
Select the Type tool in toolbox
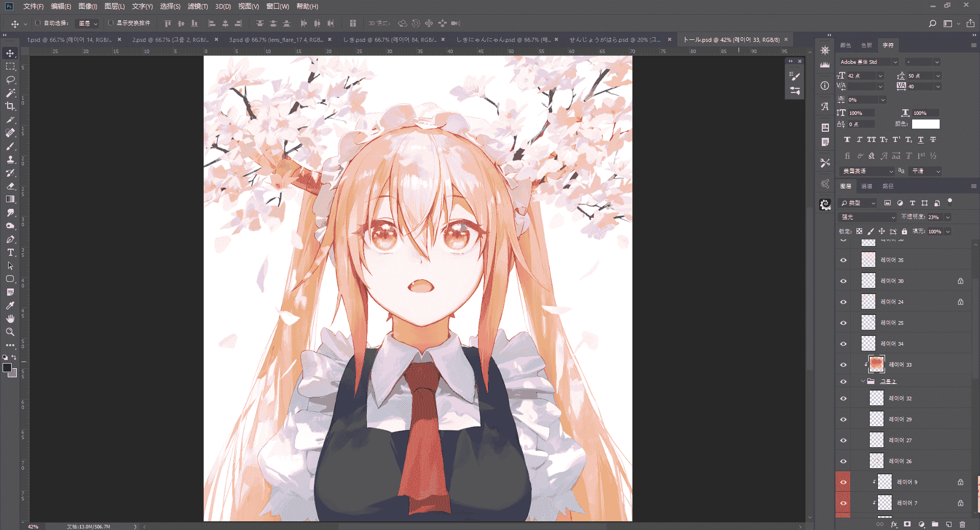pos(10,252)
